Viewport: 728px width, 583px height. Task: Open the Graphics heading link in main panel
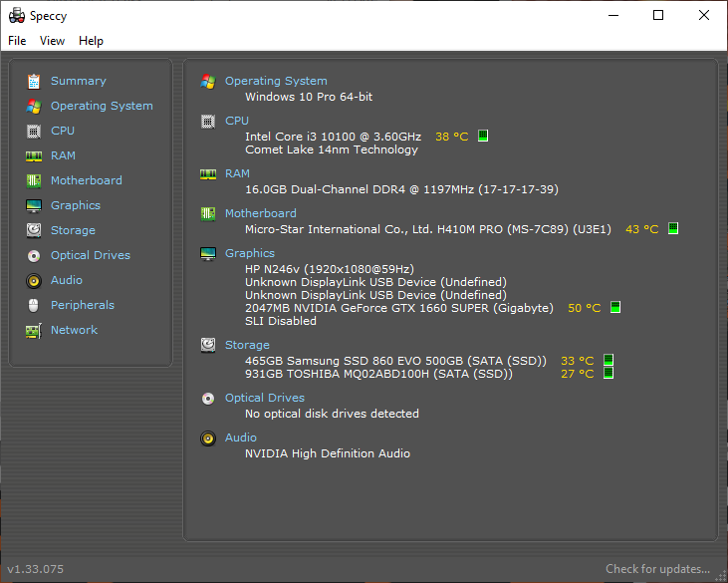pos(250,253)
